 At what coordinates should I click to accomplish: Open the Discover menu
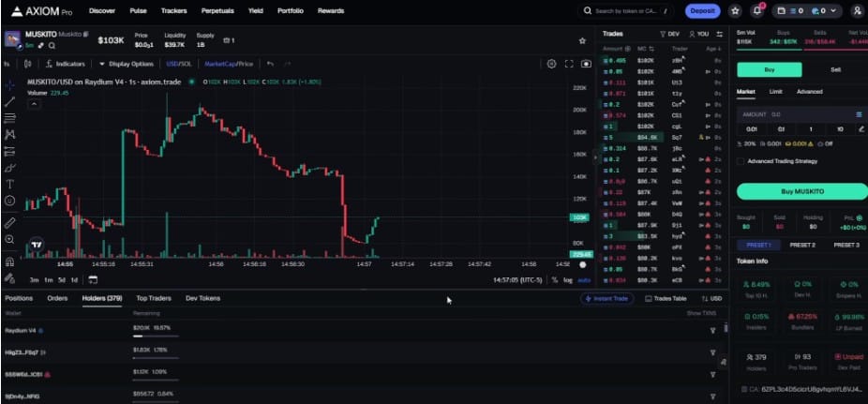pos(102,10)
